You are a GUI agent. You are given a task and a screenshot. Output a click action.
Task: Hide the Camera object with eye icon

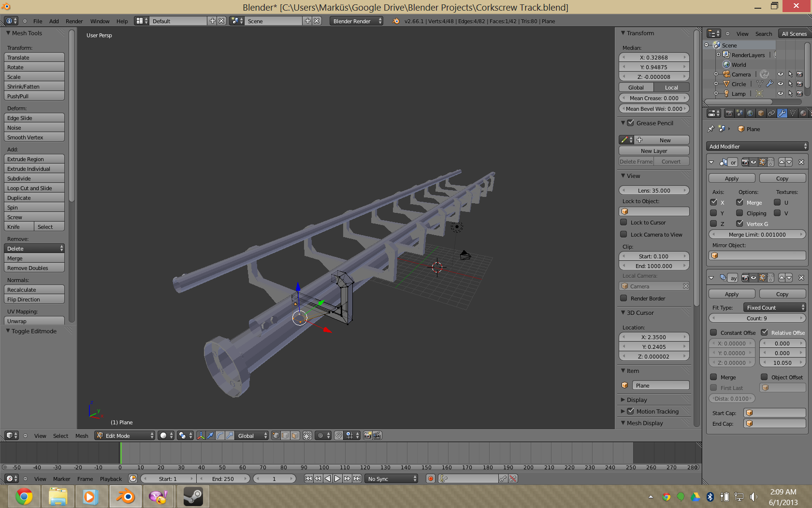[780, 74]
